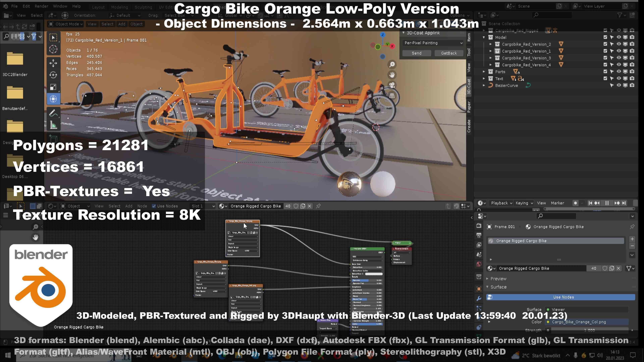Click the pan hand gizmo in viewport
The width and height of the screenshot is (644, 362).
point(392,75)
